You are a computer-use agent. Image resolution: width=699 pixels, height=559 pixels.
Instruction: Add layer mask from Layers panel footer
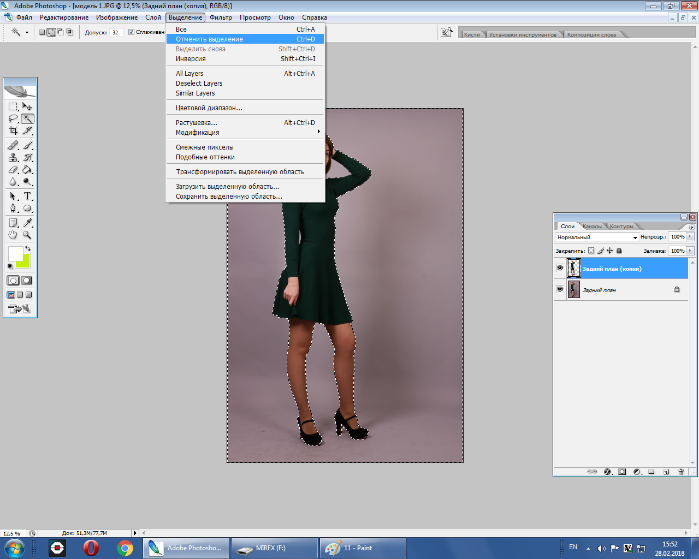pyautogui.click(x=622, y=471)
